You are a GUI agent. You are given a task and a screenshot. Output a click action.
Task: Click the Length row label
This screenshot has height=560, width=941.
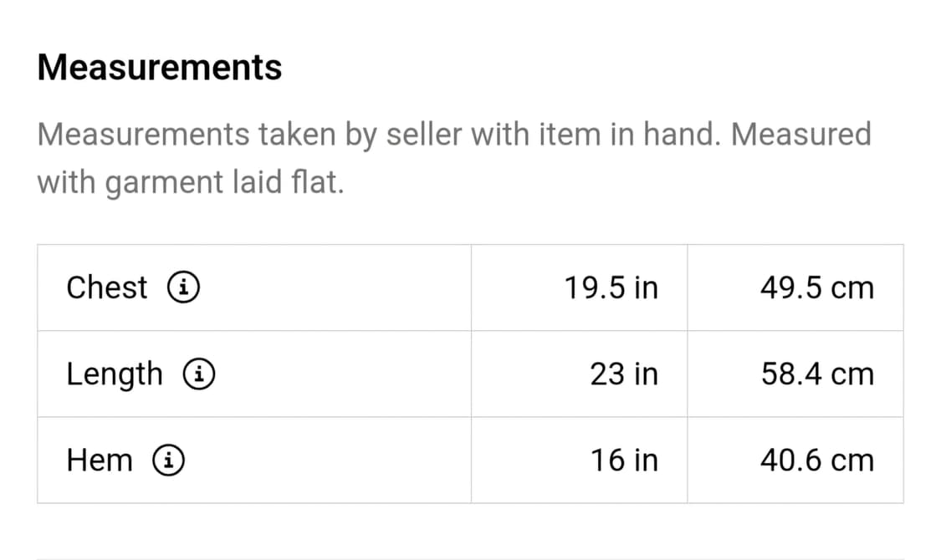coord(115,374)
